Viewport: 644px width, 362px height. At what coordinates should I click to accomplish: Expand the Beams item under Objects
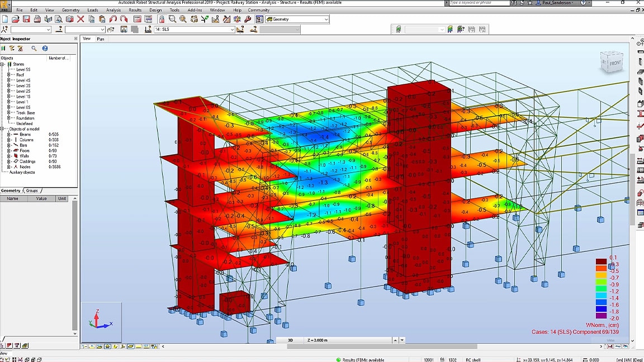pos(9,135)
